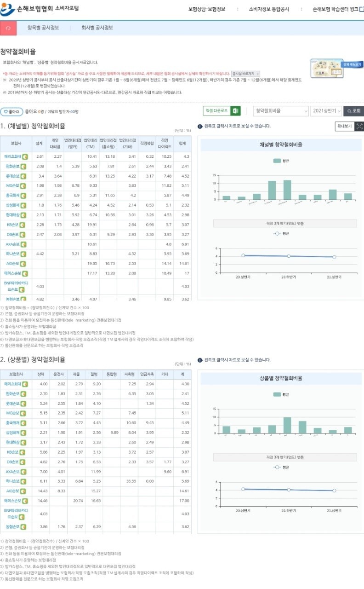Viewport: 364px width, 589px height.
Task: Click the 손해보험협회 logo at top left
Action: 40,9
